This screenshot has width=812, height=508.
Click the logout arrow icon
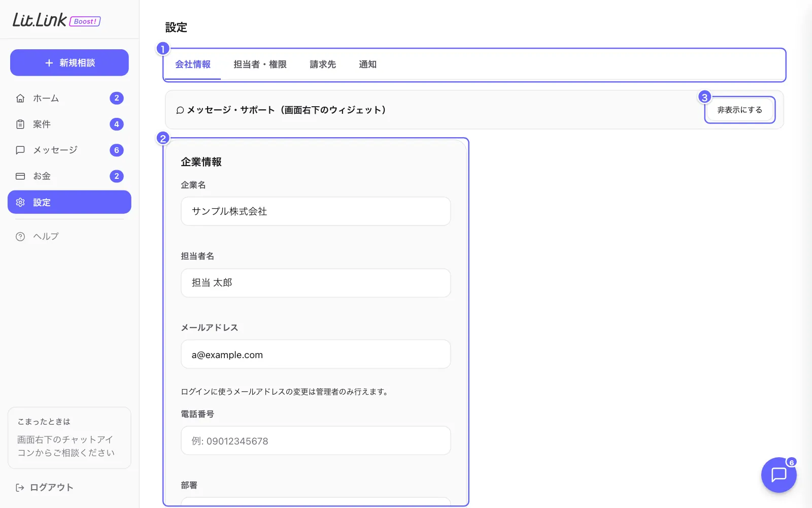[20, 488]
